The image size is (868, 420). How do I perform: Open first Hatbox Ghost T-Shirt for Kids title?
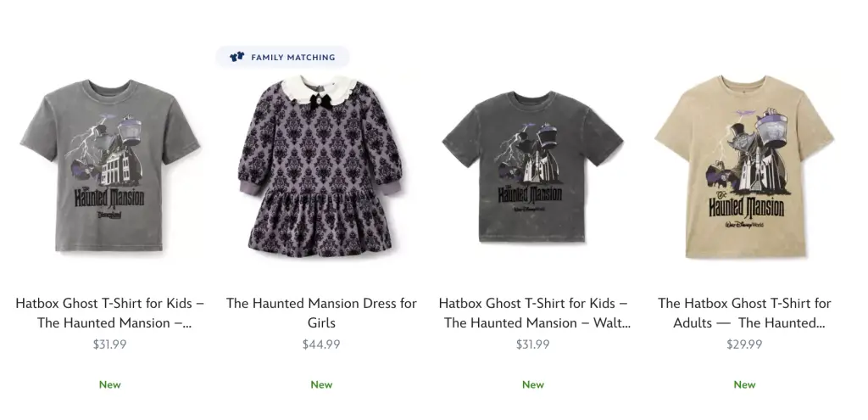pos(109,313)
